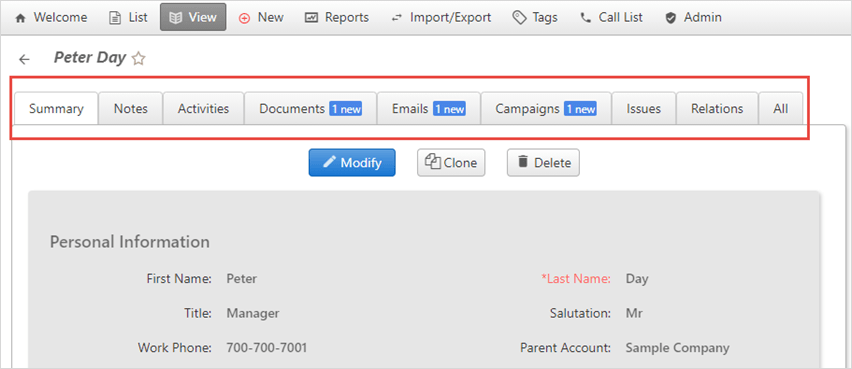Click the pencil icon on Modify
Screen dimensions: 852x369
[x=330, y=162]
